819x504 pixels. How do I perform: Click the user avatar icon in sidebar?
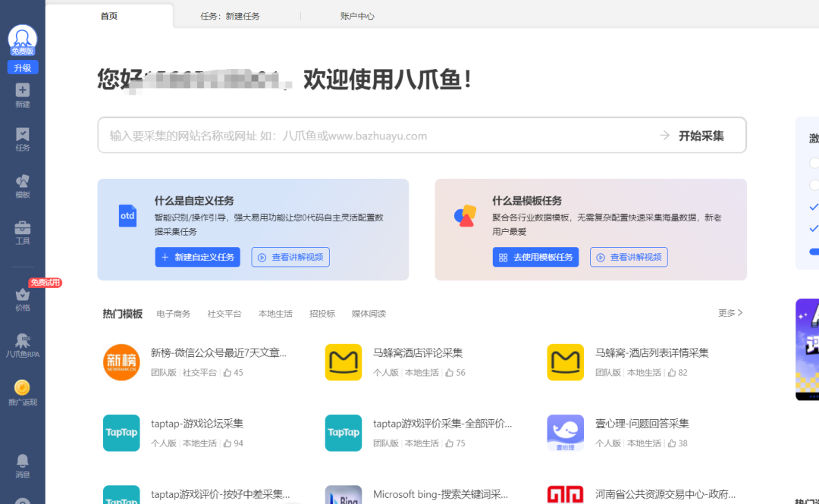[x=22, y=40]
